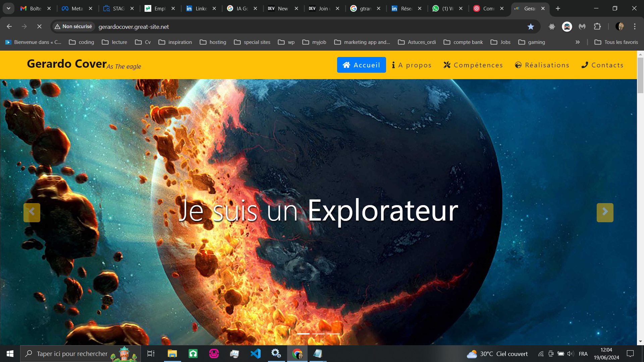Switch to the WhatsApp browser tab
The image size is (644, 362).
click(x=443, y=8)
